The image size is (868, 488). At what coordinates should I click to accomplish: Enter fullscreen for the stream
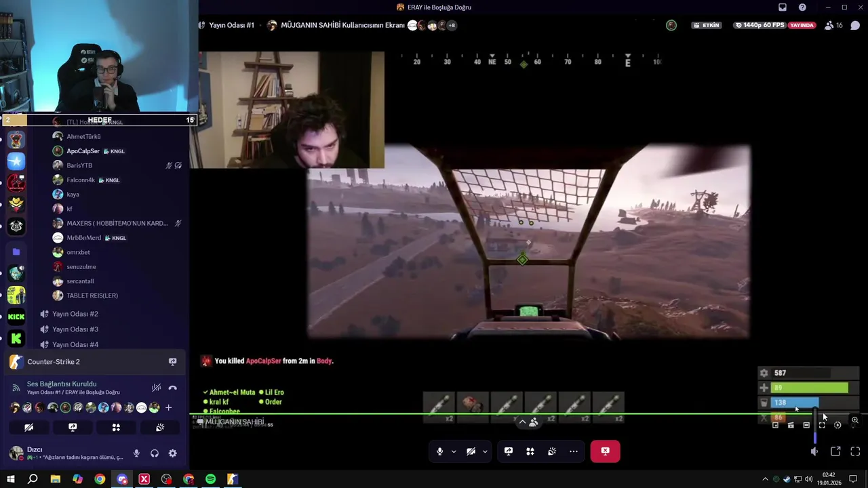(x=855, y=451)
